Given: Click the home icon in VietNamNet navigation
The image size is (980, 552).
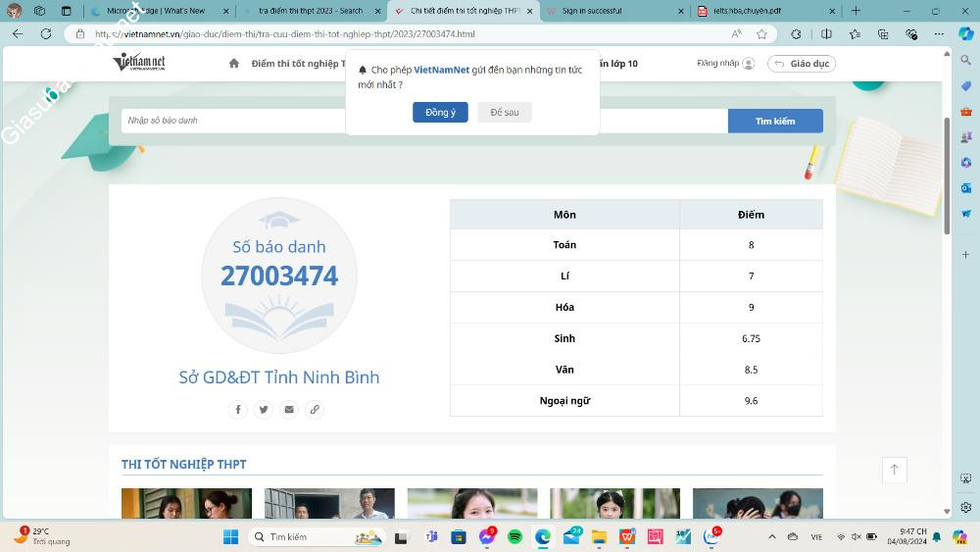Looking at the screenshot, I should click(233, 64).
